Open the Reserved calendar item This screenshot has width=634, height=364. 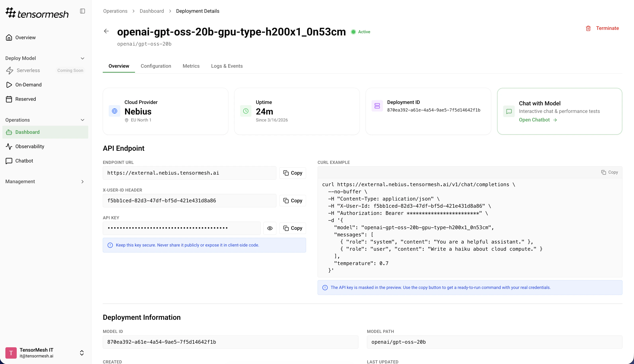pos(9,99)
